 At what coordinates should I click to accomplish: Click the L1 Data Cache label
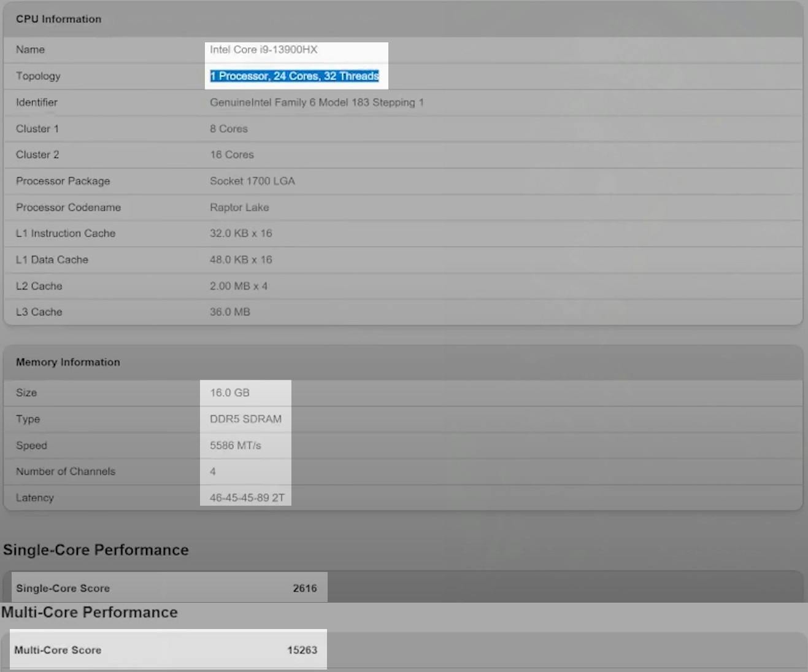pos(52,260)
